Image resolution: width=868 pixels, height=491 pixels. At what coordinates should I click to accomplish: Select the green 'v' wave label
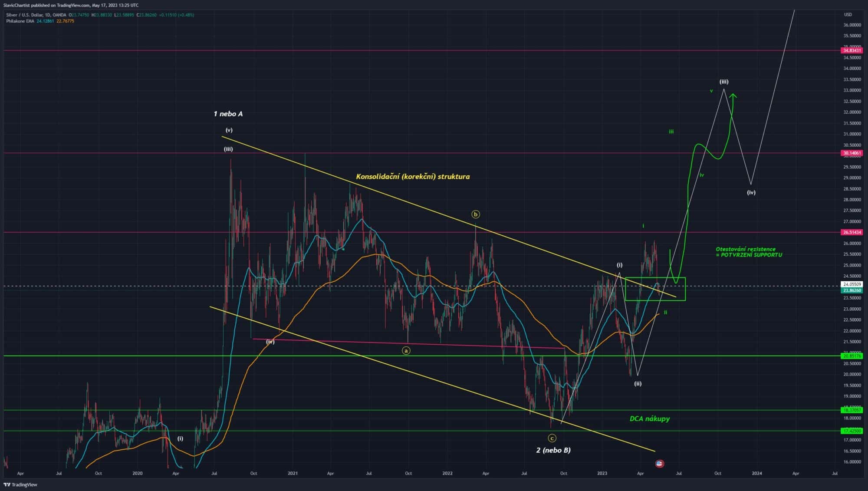click(x=711, y=91)
